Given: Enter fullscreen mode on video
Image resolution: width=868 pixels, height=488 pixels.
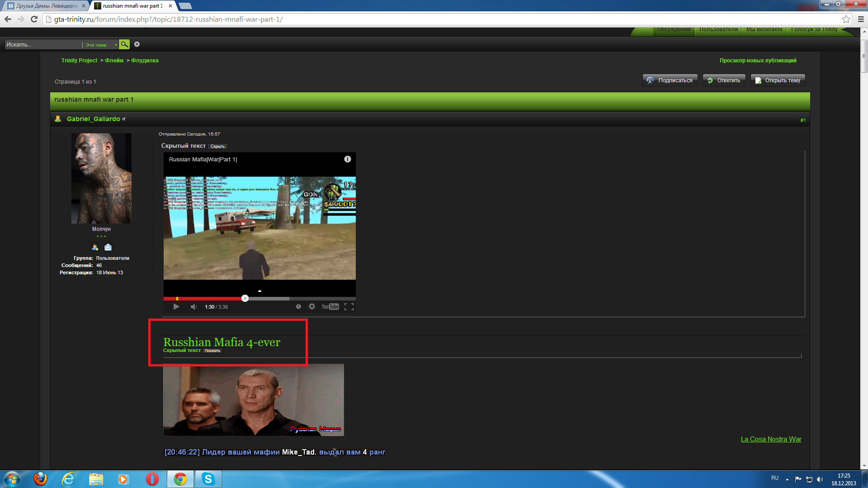Looking at the screenshot, I should pos(349,307).
